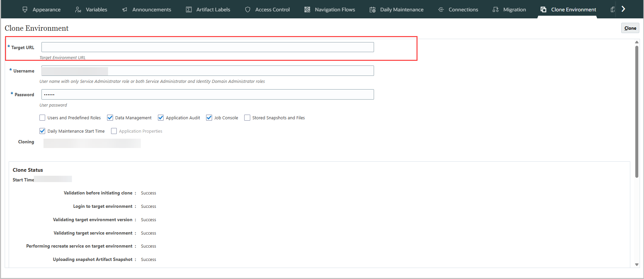Open the Announcements tab
Screen dimensions: 644x279
147,10
